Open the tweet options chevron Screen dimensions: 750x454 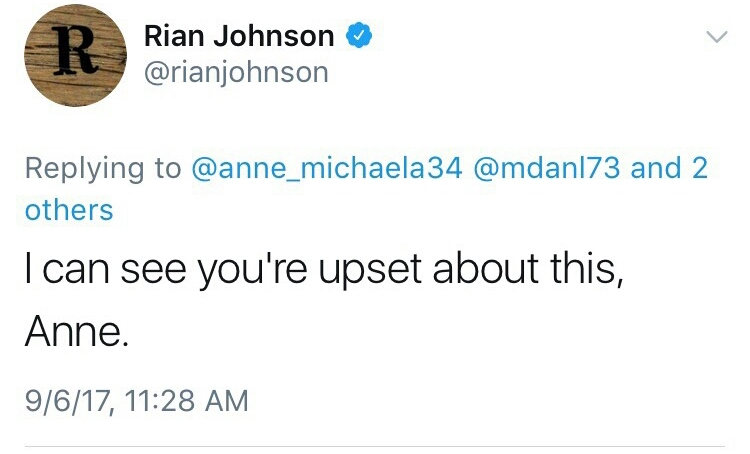715,37
